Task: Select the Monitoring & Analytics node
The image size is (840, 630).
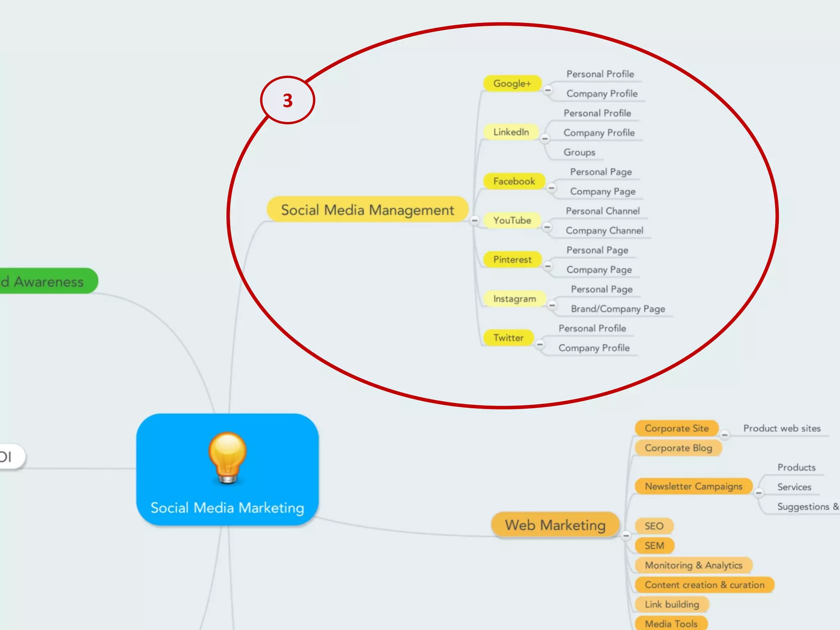Action: 694,566
